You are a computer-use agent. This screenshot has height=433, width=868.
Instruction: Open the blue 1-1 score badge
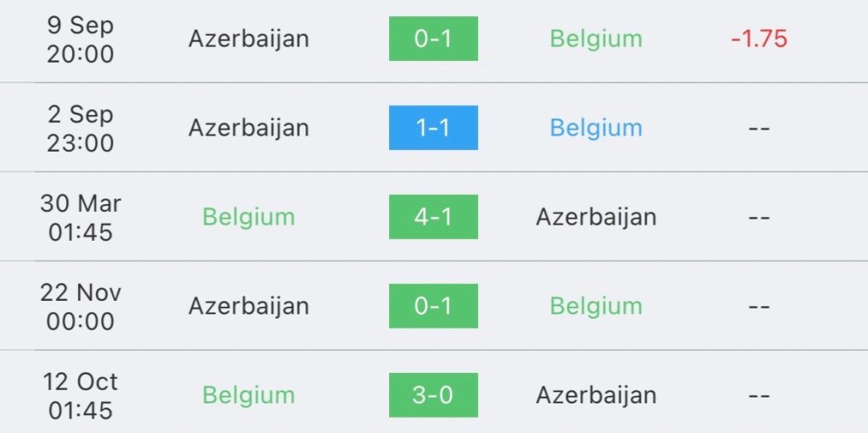pos(433,128)
